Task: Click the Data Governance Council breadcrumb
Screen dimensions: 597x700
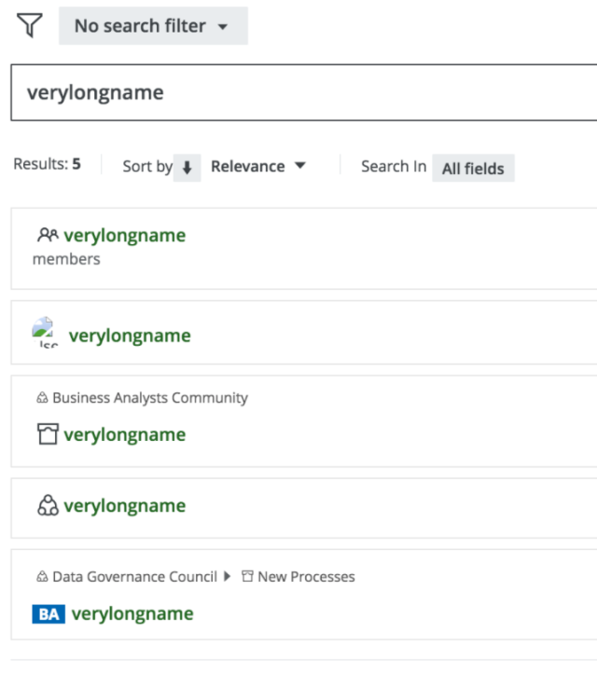Action: pyautogui.click(x=134, y=576)
